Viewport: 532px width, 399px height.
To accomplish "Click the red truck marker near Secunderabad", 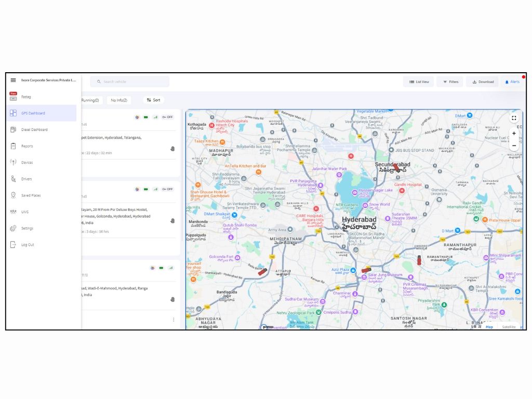I will (396, 167).
